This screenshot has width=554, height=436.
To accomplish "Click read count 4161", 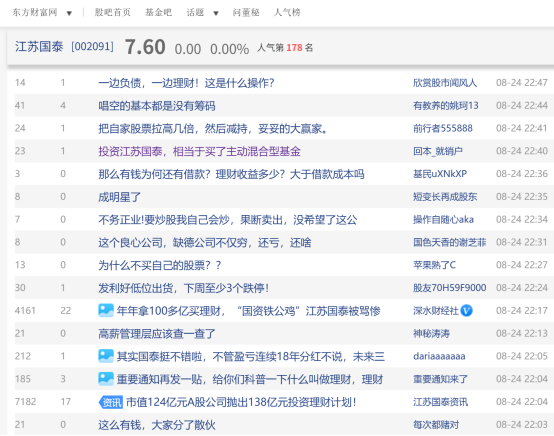I will (x=25, y=311).
